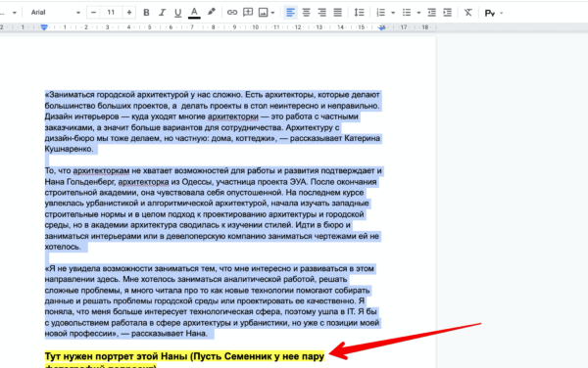Toggle bold formatting
The image size is (588, 368).
click(x=146, y=13)
